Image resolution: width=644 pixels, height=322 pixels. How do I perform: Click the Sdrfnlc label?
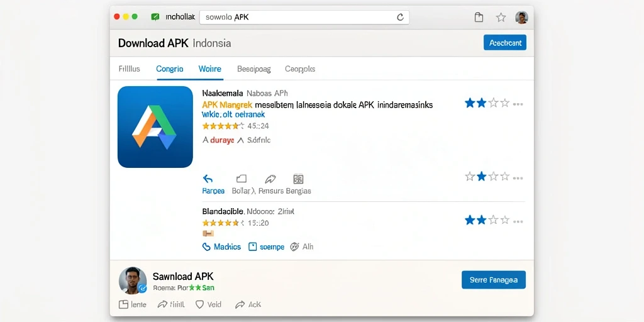coord(258,140)
